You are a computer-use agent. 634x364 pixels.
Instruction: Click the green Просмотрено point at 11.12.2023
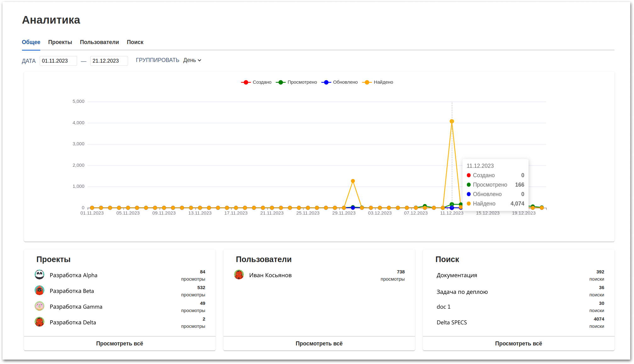point(452,204)
